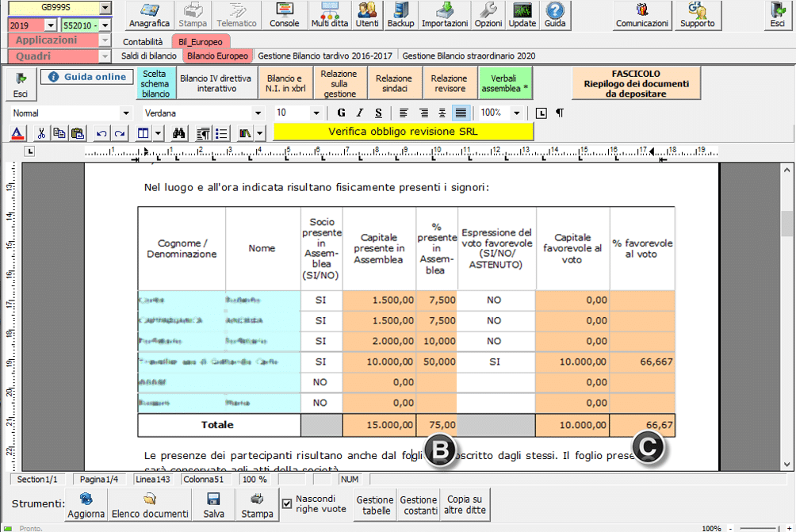Click Salva to save the document

[214, 504]
